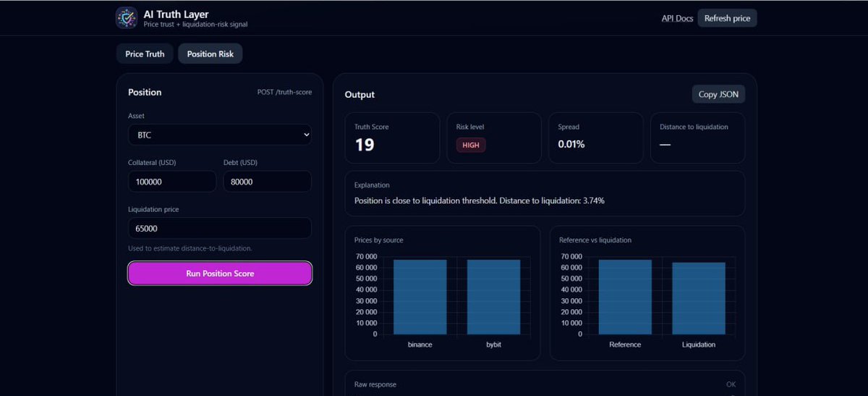This screenshot has width=868, height=396.
Task: Click the Spread value 0.01%
Action: tap(571, 144)
